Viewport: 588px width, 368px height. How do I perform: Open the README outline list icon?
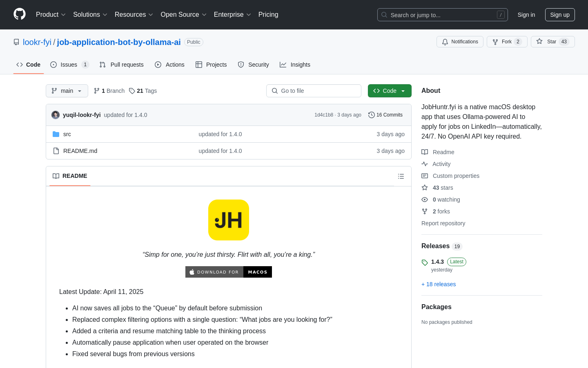[x=401, y=176]
